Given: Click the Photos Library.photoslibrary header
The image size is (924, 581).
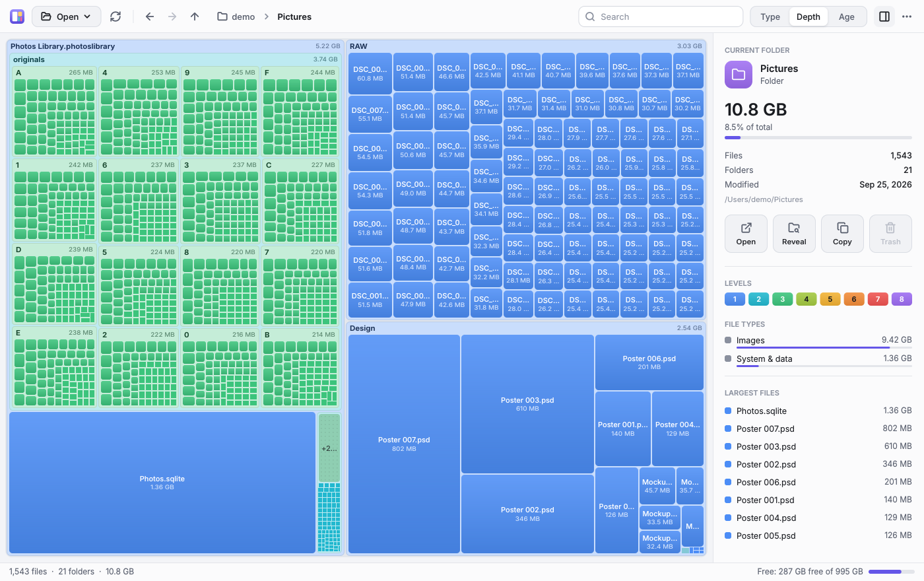Looking at the screenshot, I should (176, 46).
